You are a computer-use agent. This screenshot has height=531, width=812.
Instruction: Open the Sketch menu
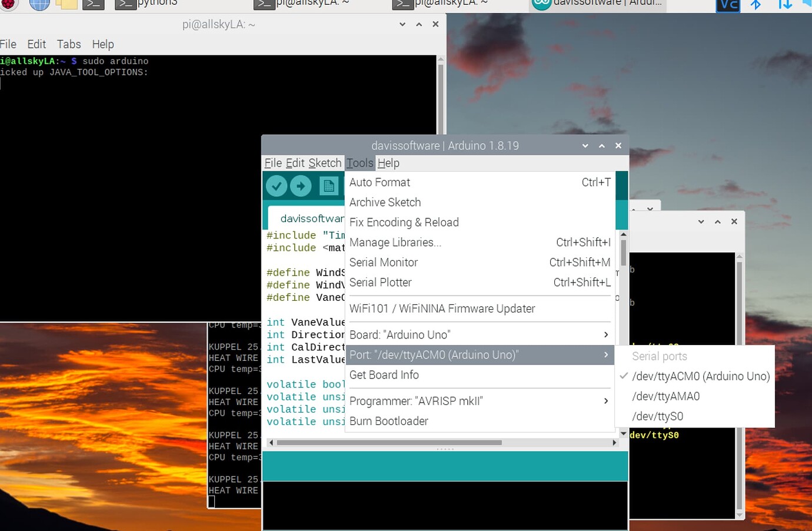pos(325,163)
